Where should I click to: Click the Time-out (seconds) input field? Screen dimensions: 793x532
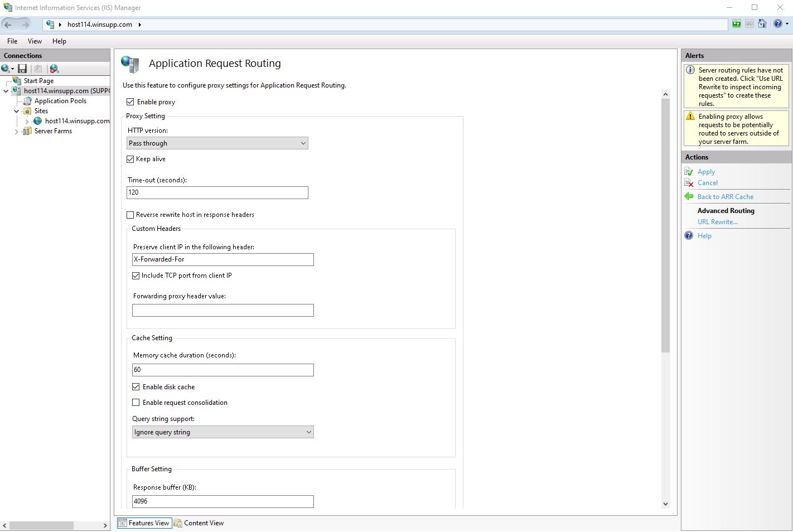tap(217, 192)
